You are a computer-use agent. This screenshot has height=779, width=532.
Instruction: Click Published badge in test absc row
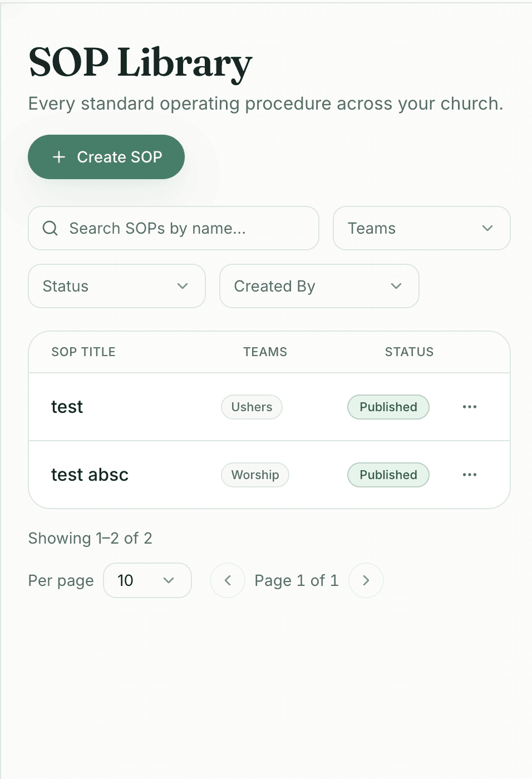pyautogui.click(x=388, y=475)
